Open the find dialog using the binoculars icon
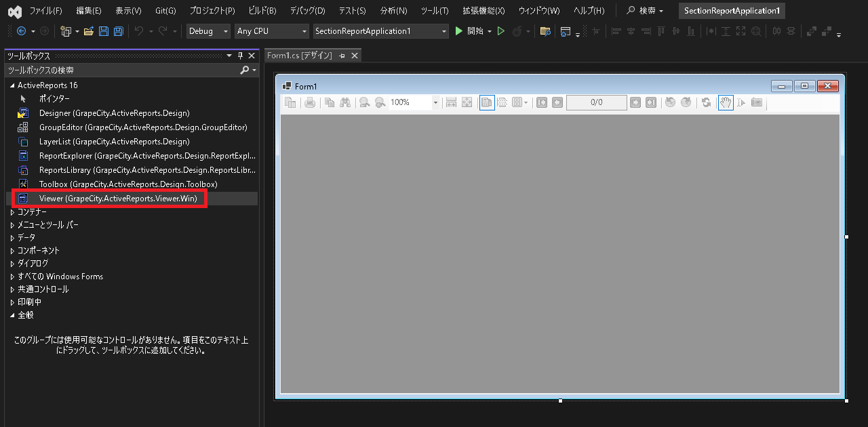The width and height of the screenshot is (868, 427). pyautogui.click(x=344, y=102)
